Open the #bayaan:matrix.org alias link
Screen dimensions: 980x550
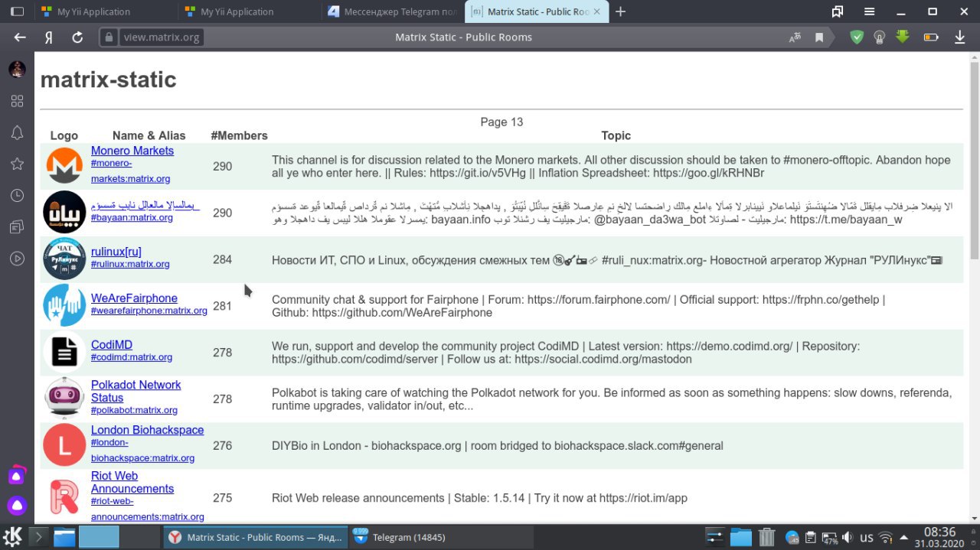click(x=132, y=217)
